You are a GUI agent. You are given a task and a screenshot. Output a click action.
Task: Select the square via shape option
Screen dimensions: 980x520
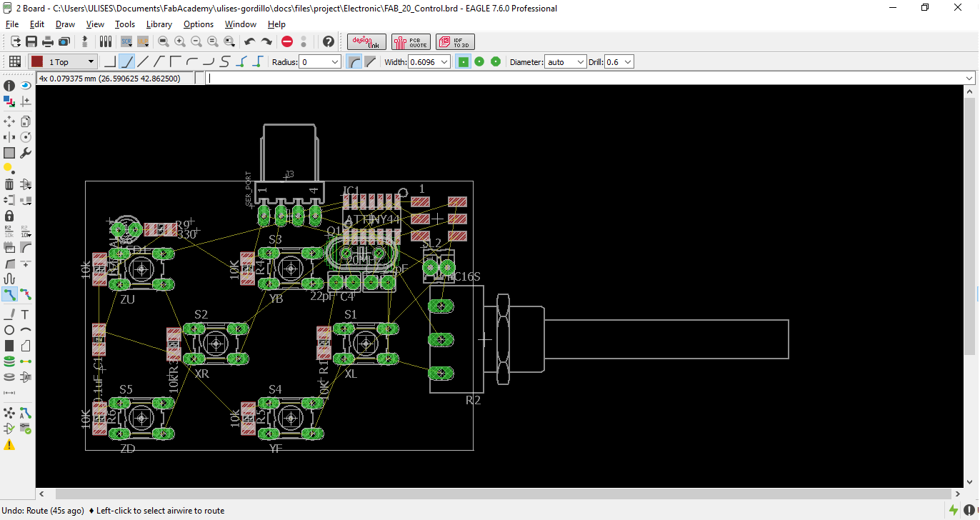pos(464,62)
